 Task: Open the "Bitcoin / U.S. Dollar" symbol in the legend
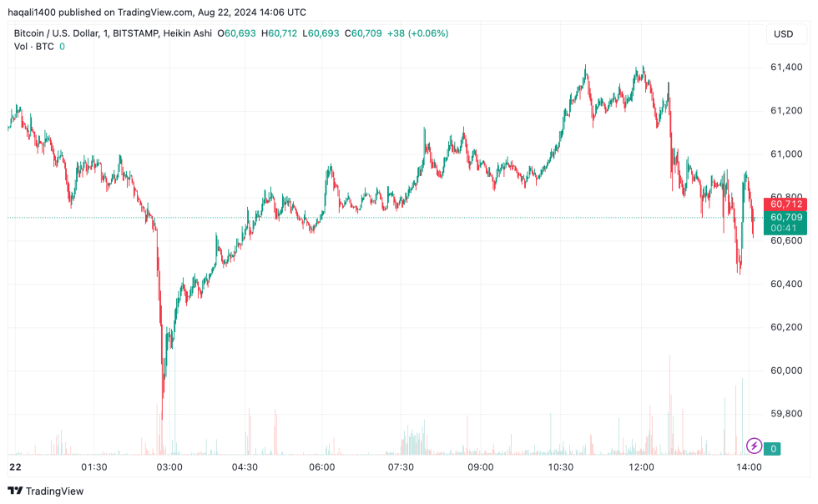coord(54,35)
